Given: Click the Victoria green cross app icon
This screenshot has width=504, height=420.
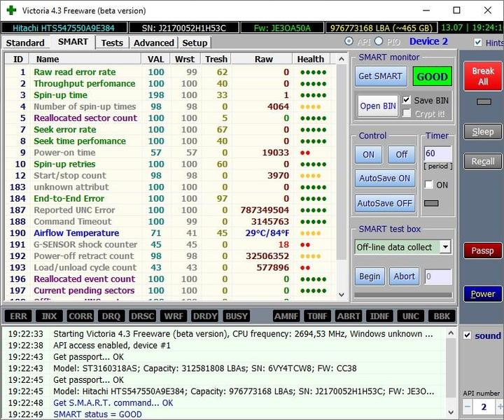Looking at the screenshot, I should pos(10,10).
